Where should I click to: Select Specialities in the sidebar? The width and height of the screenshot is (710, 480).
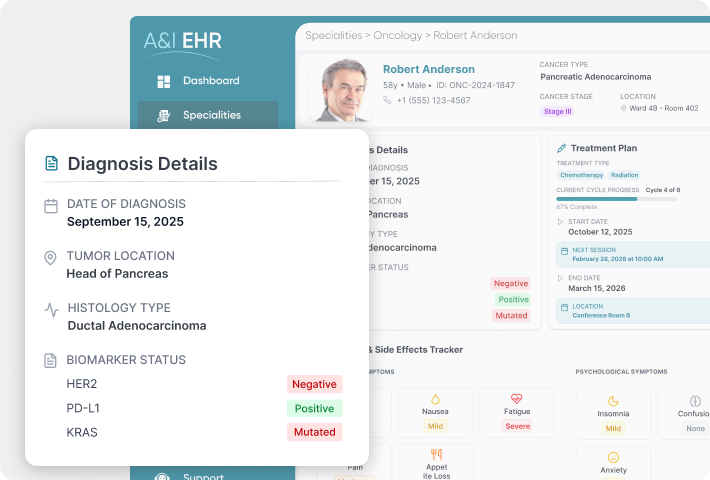207,115
